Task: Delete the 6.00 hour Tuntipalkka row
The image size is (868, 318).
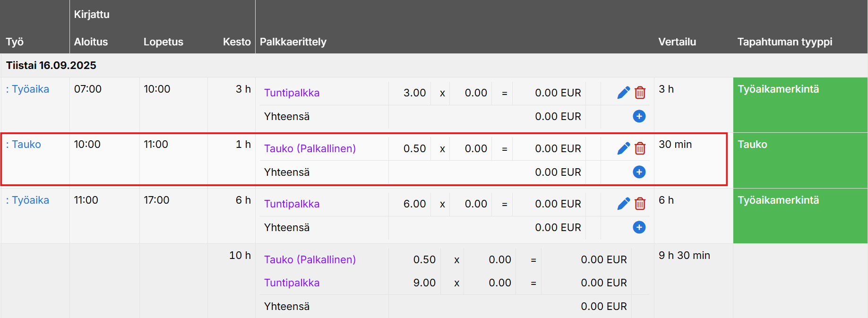Action: pos(640,204)
